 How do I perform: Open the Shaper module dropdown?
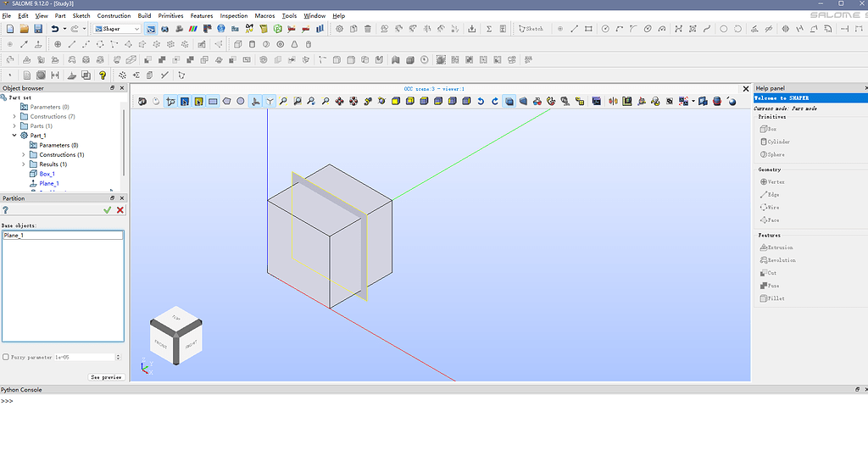[x=117, y=29]
